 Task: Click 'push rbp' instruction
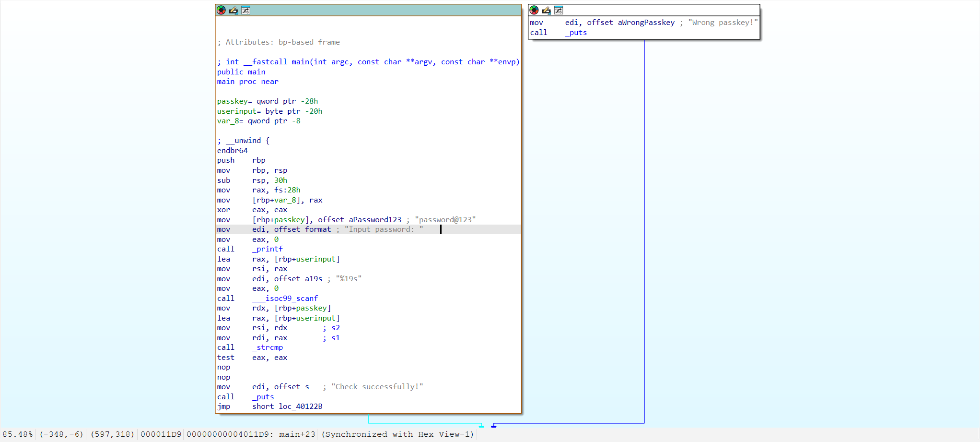coord(241,160)
